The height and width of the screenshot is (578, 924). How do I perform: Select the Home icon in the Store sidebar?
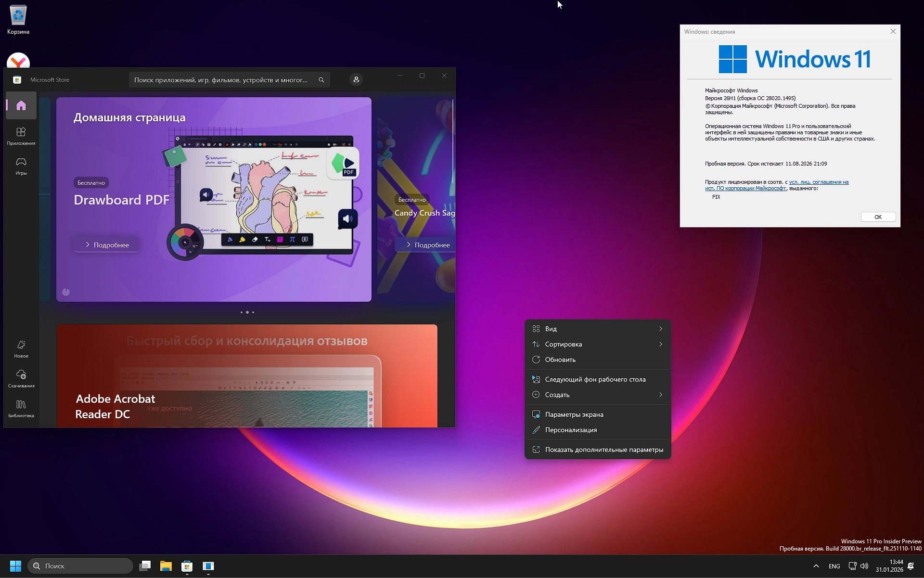point(21,105)
